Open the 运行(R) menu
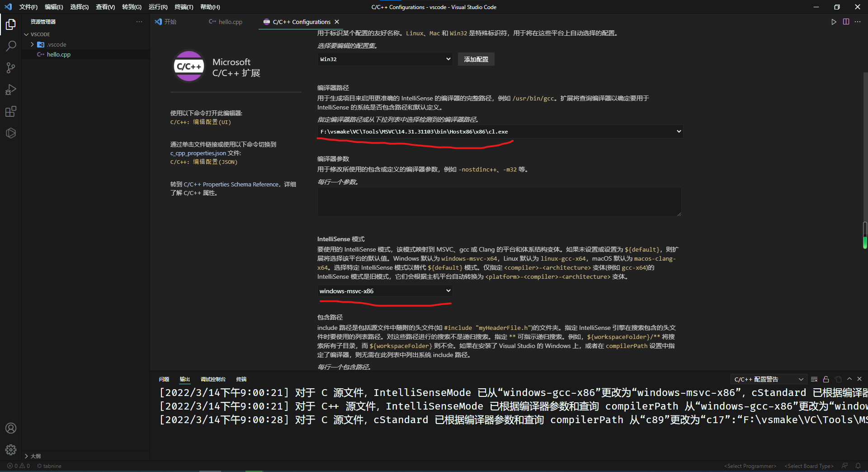The height and width of the screenshot is (472, 868). coord(158,7)
